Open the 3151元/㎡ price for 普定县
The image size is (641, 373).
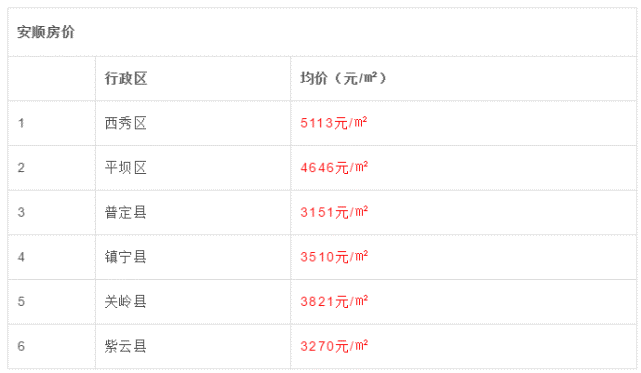click(334, 212)
